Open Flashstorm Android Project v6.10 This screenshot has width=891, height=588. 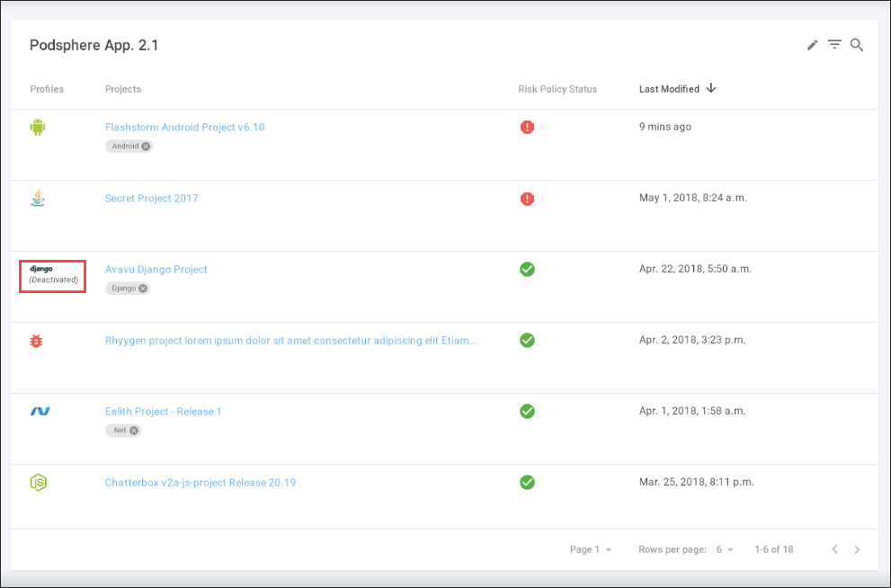[184, 127]
